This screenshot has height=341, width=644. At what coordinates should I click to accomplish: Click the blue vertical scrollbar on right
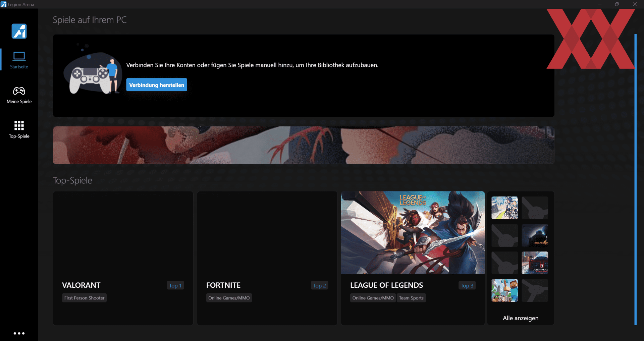pyautogui.click(x=635, y=180)
